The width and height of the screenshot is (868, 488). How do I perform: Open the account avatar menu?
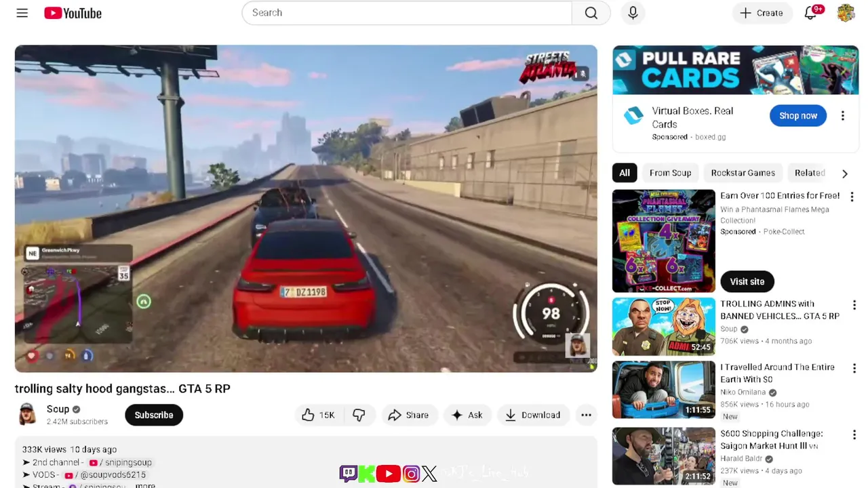pos(846,13)
